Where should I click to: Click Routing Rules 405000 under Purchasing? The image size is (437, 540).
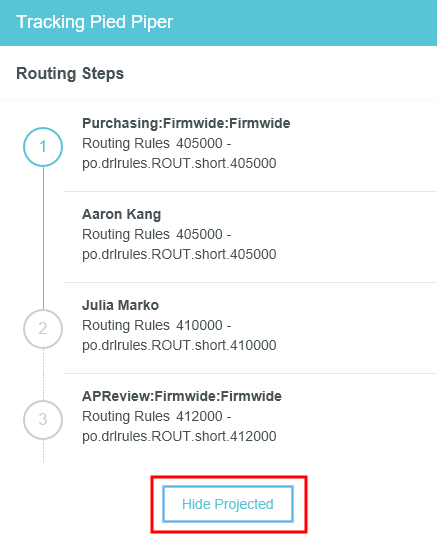152,143
